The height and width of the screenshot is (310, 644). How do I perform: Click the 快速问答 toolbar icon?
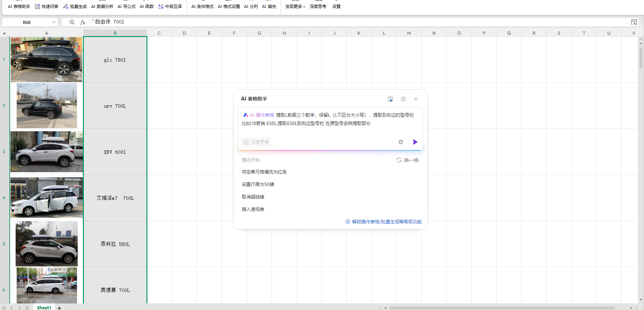[37, 7]
